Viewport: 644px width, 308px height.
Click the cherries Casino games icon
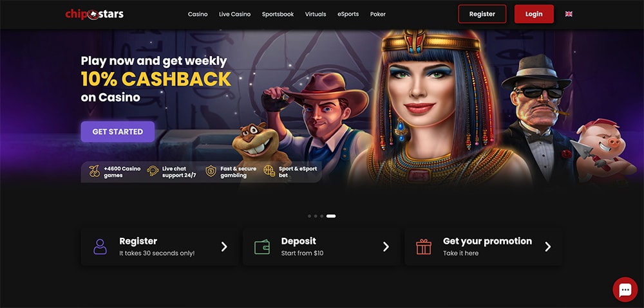point(95,171)
